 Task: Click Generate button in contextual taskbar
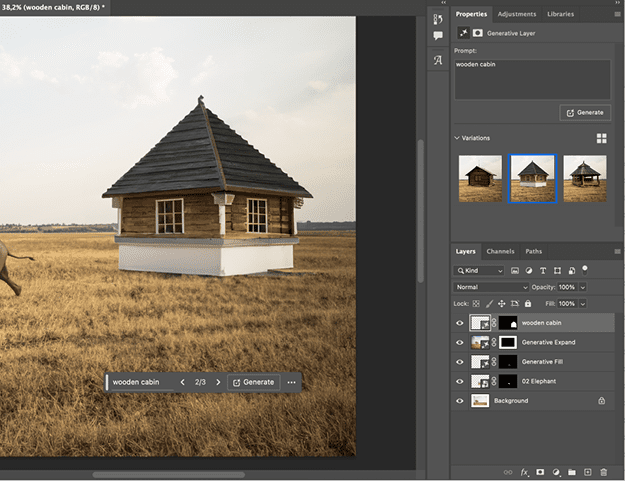254,382
